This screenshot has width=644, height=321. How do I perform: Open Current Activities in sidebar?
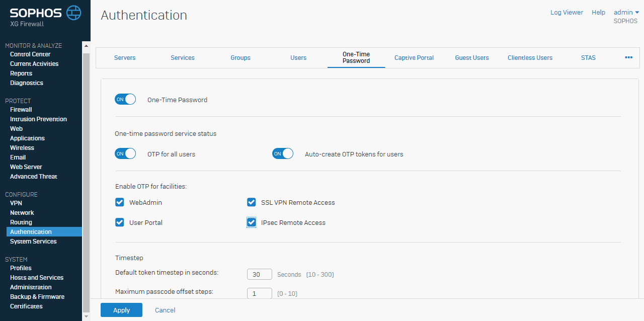tap(34, 64)
